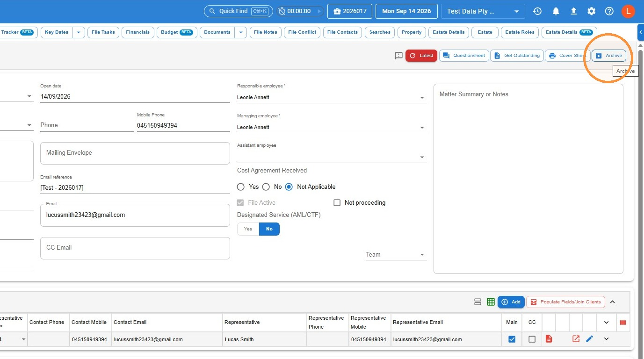
Task: Open the Assistant employee dropdown
Action: click(x=332, y=157)
